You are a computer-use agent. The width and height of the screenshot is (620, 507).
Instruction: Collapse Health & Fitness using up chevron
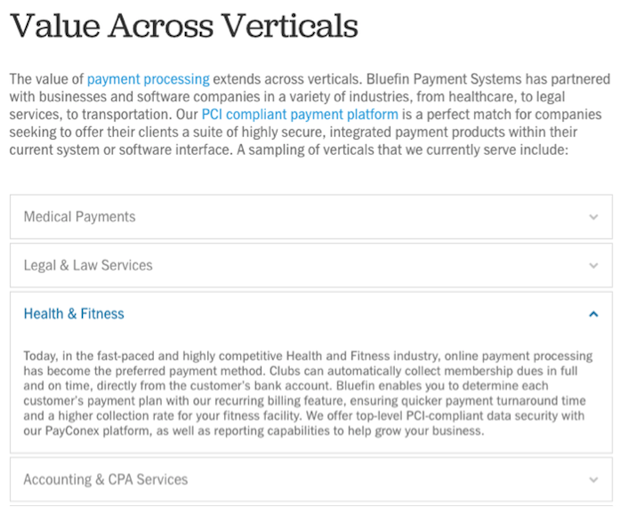pyautogui.click(x=593, y=314)
